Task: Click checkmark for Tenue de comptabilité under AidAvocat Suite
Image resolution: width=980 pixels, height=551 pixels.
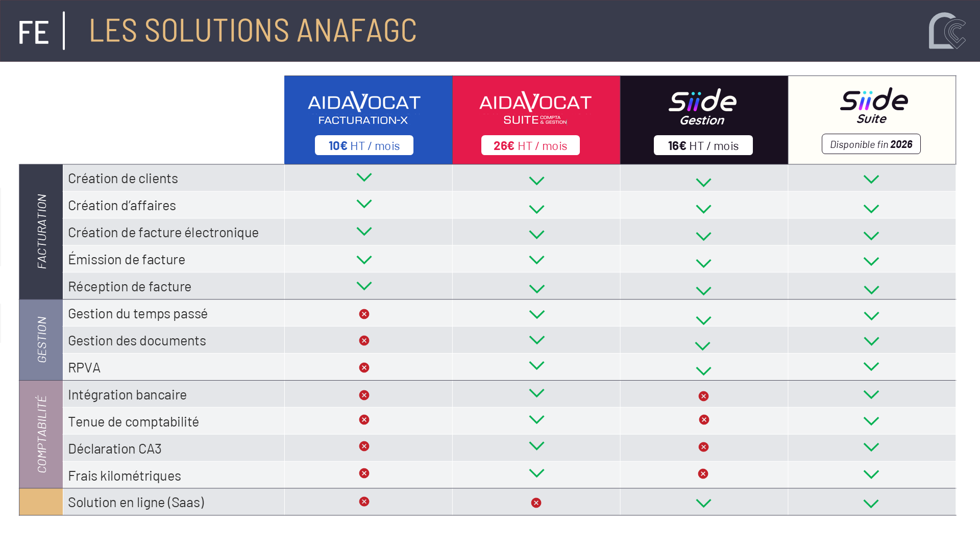Action: [x=536, y=420]
